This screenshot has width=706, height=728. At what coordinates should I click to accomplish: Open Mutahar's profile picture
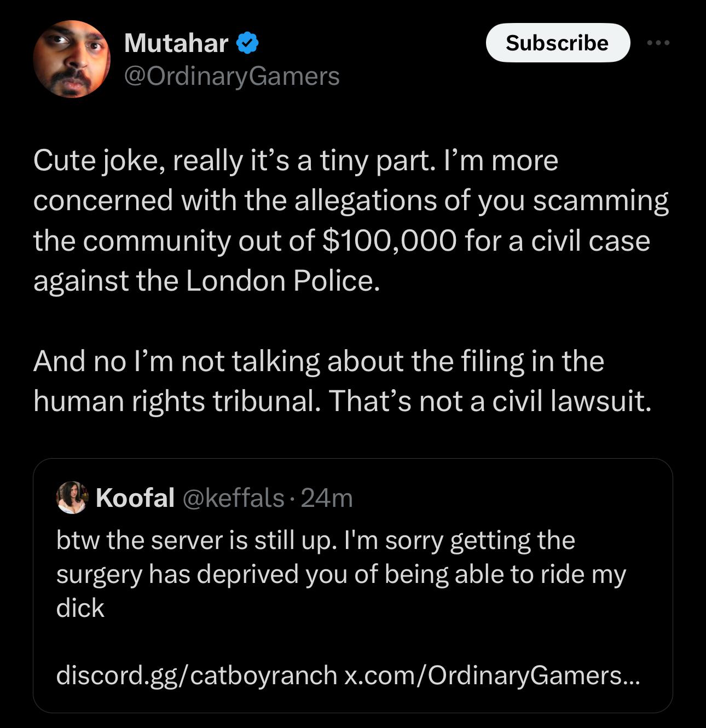coord(72,59)
